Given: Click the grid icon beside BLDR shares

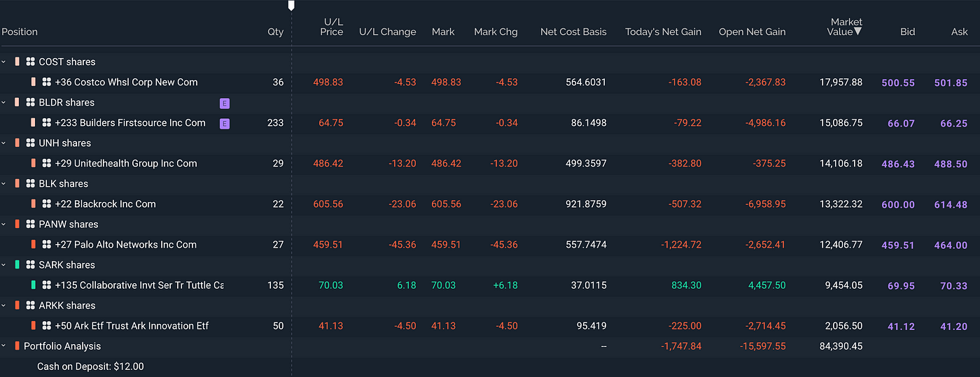Looking at the screenshot, I should (x=30, y=102).
